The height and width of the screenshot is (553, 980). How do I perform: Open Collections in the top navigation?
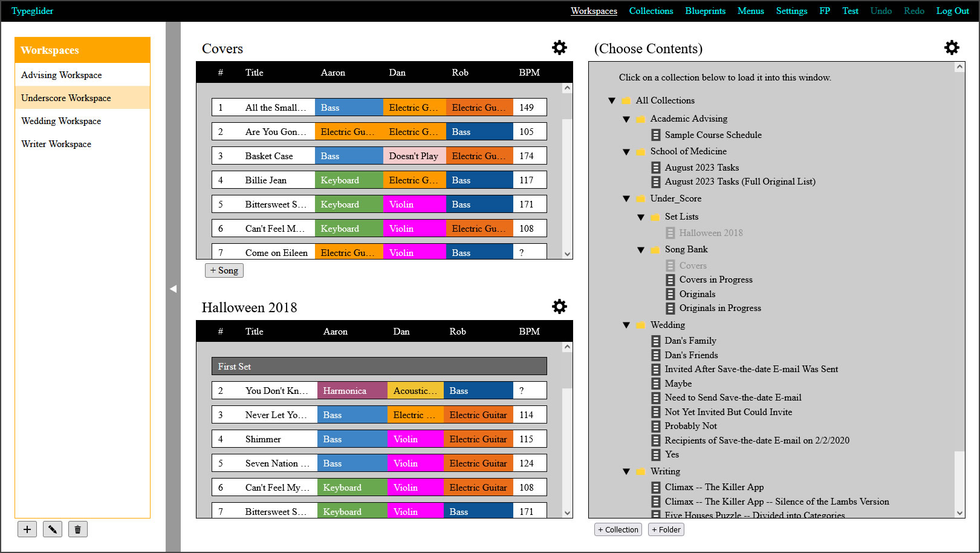point(651,10)
